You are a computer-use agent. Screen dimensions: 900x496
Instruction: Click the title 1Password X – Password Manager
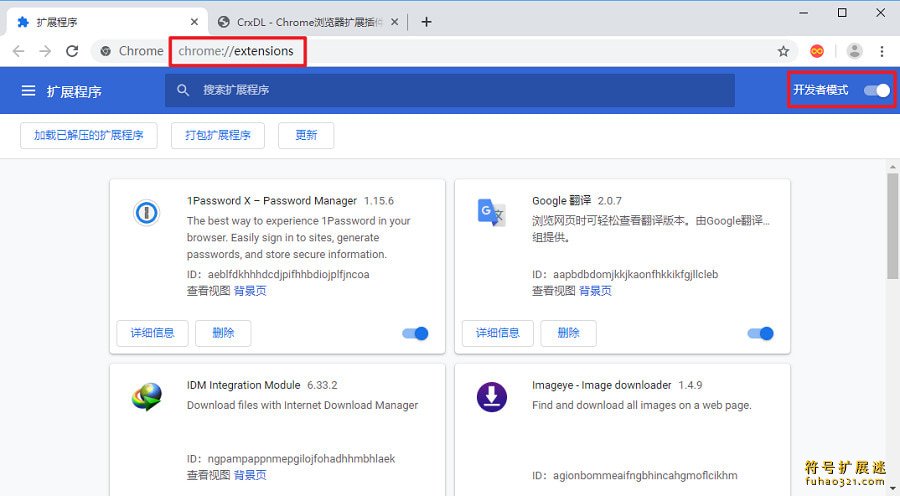pos(271,201)
